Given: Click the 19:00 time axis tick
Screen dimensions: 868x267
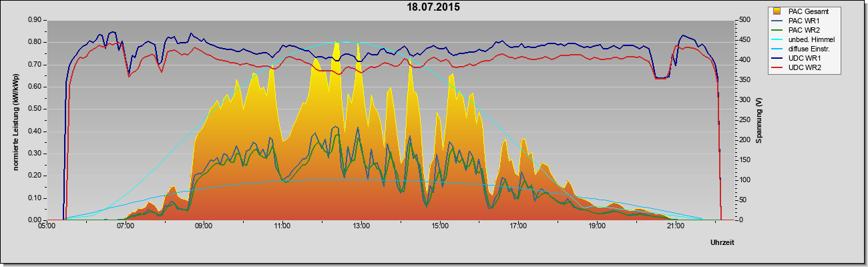Looking at the screenshot, I should 597,227.
